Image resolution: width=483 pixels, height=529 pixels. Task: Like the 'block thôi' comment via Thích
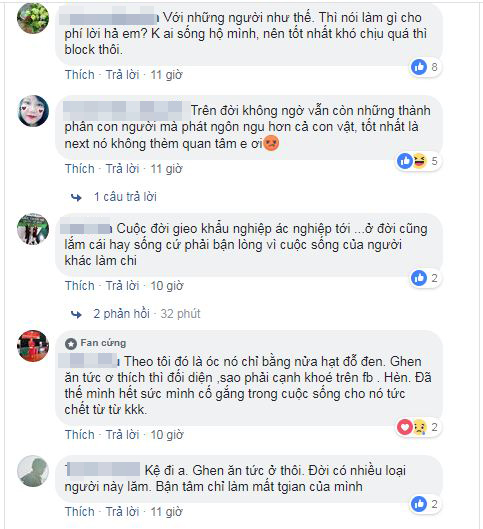80,75
